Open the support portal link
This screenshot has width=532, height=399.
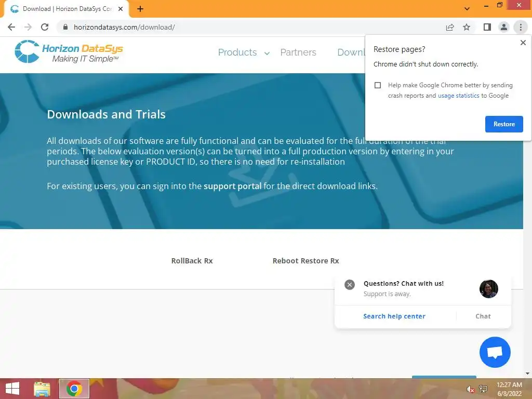point(232,187)
